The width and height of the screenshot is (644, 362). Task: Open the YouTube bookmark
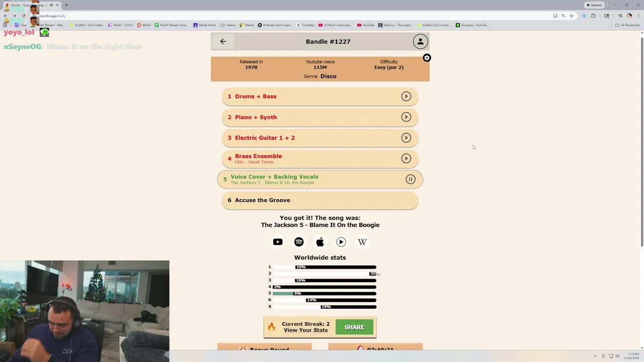pyautogui.click(x=366, y=25)
